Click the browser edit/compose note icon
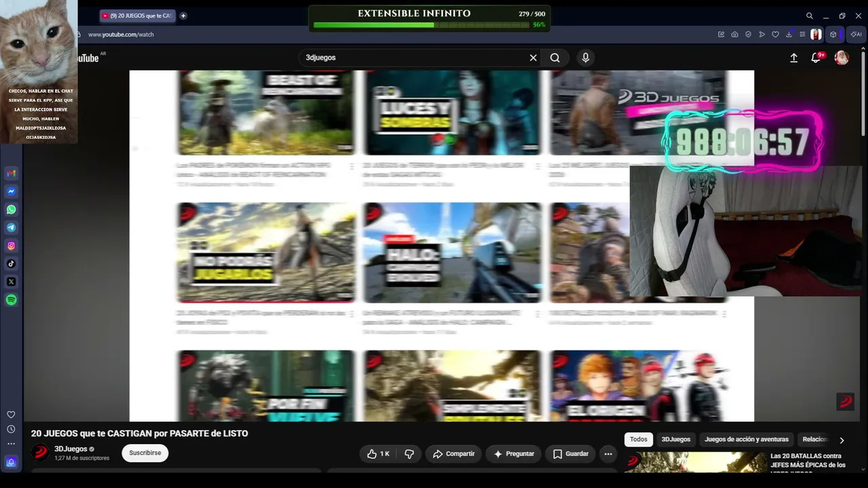The height and width of the screenshot is (488, 868). point(721,35)
